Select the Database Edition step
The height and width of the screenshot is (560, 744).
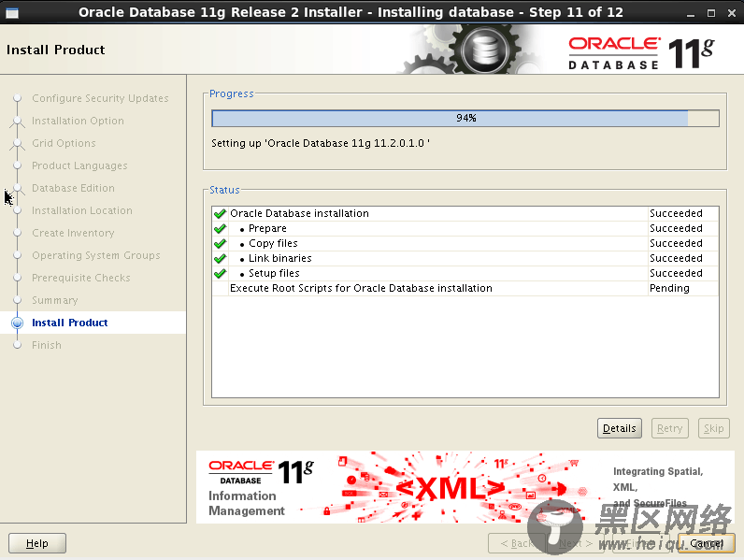73,188
